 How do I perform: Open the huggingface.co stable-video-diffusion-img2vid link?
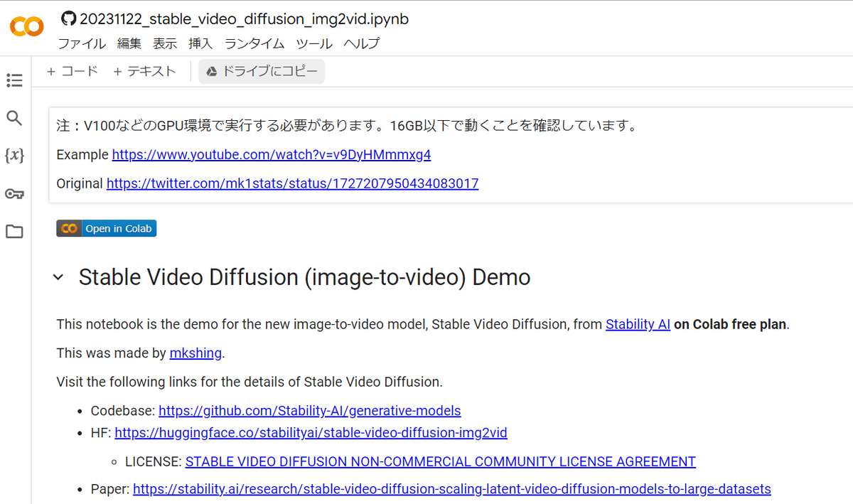click(x=311, y=432)
